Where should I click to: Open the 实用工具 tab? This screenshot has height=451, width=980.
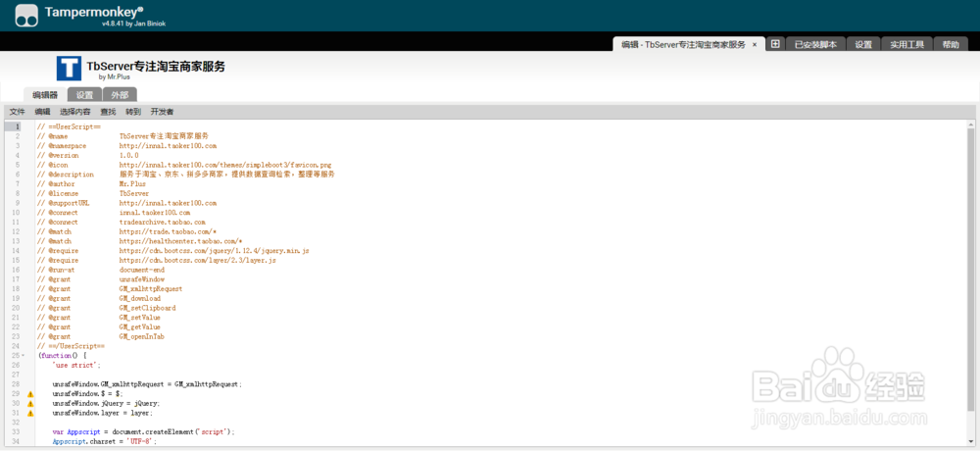pyautogui.click(x=906, y=44)
